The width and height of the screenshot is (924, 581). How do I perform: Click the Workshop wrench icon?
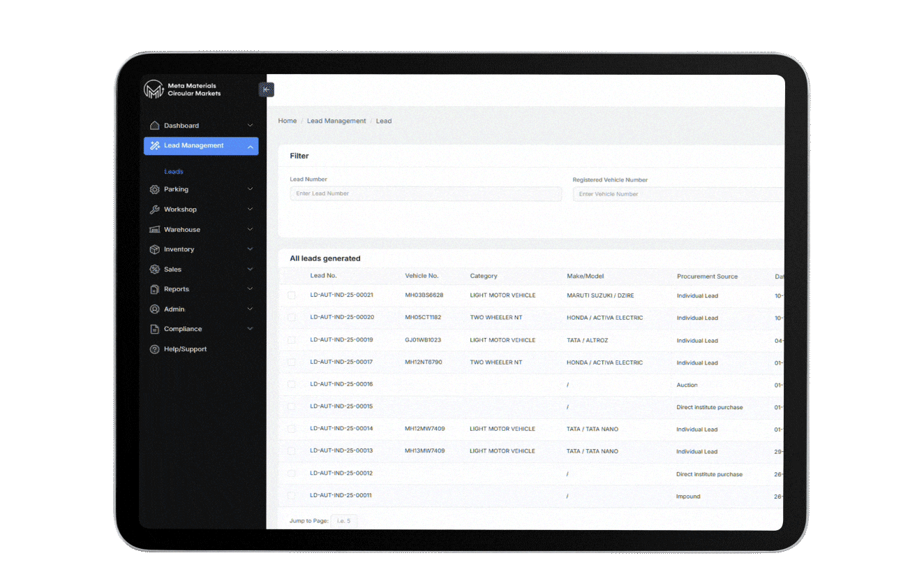155,209
